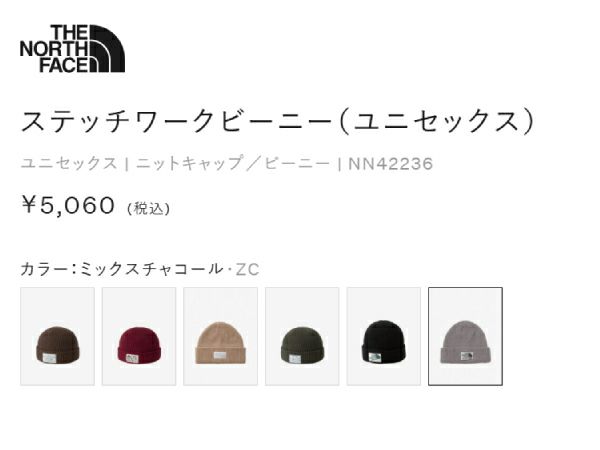600x450 pixels.
Task: Select the black beanie color option
Action: [x=383, y=336]
